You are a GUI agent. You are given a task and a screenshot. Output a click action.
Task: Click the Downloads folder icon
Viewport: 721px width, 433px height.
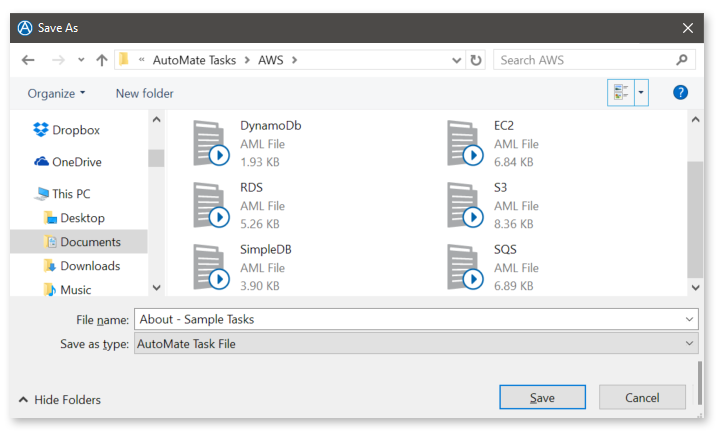50,265
